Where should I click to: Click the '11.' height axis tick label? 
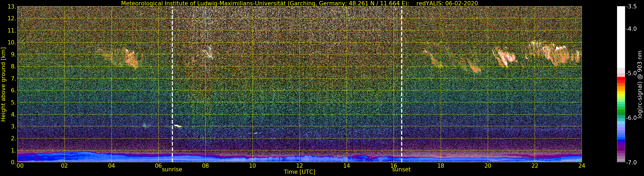12,31
